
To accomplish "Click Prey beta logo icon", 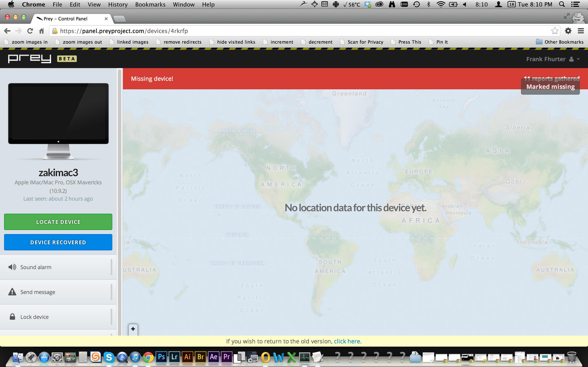I will pyautogui.click(x=41, y=59).
